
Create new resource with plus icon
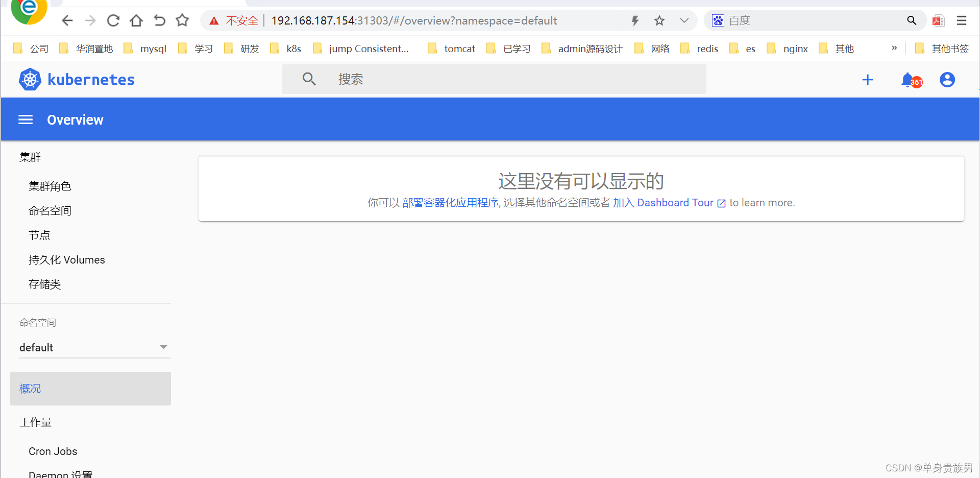click(868, 80)
